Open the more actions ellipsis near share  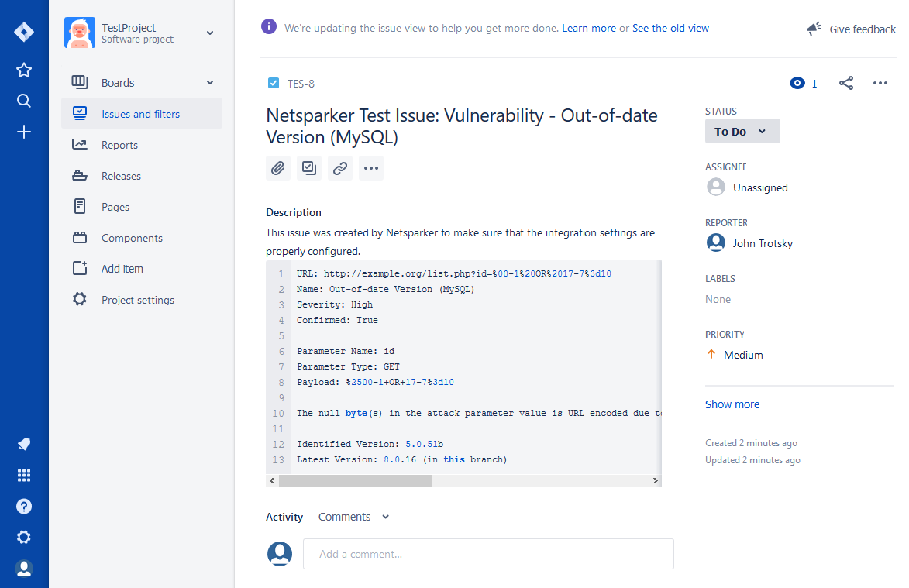(880, 83)
